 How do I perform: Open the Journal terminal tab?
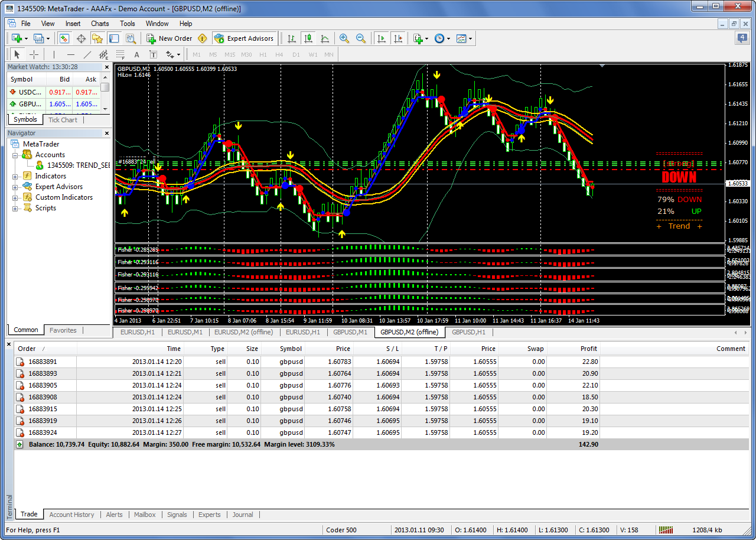click(243, 515)
